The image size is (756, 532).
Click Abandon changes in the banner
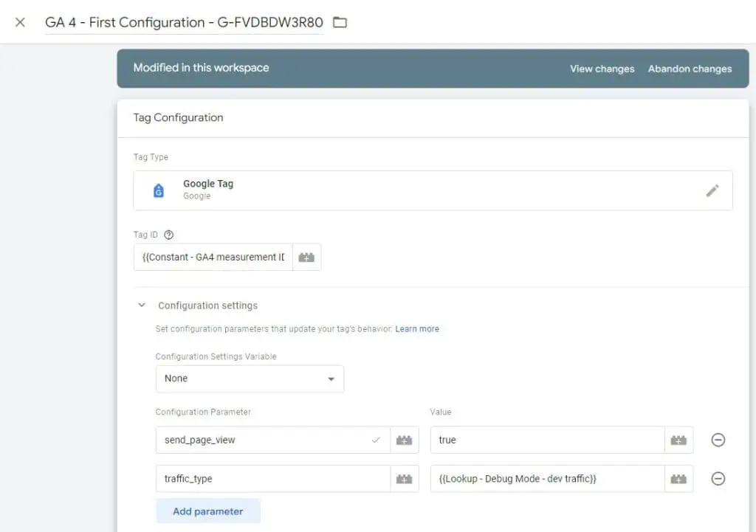[690, 69]
